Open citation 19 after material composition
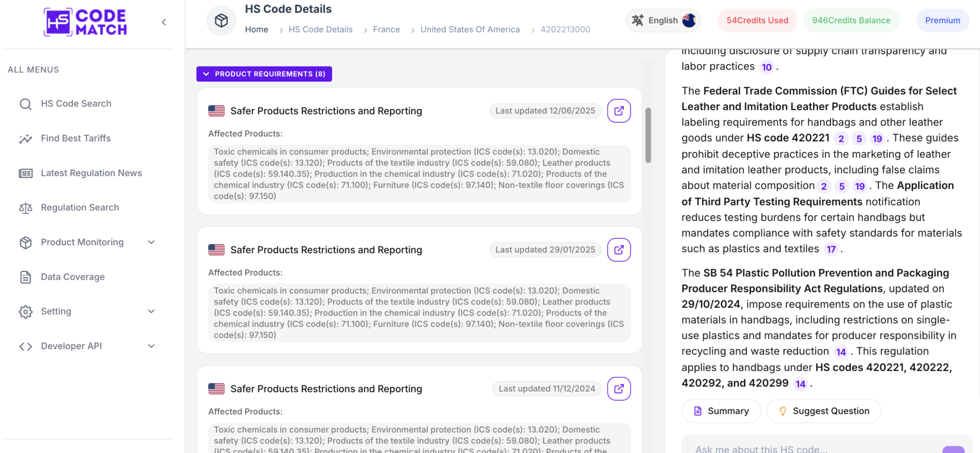980x453 pixels. [860, 186]
